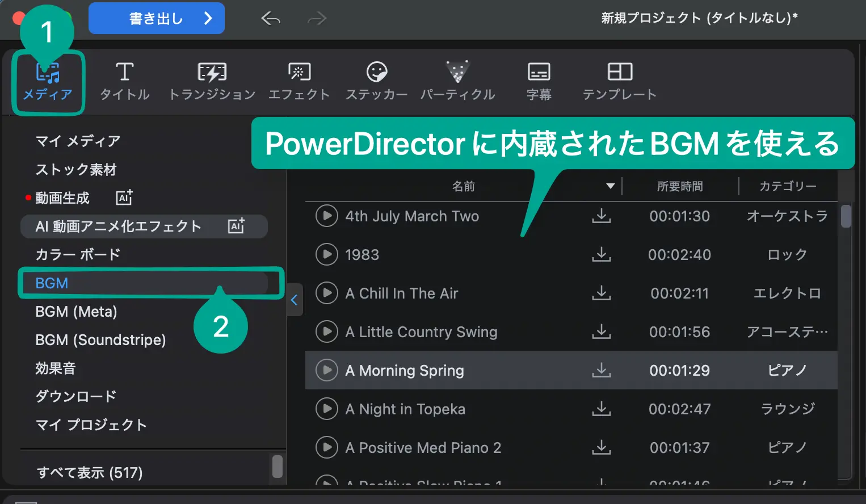Image resolution: width=866 pixels, height=504 pixels.
Task: Click the AI icon next to 動画生成
Action: (x=124, y=197)
